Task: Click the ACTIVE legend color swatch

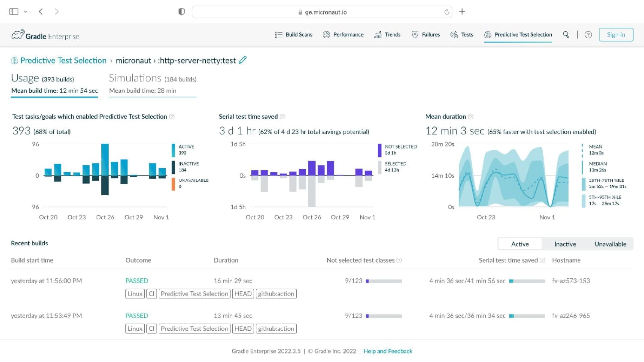Action: (x=173, y=150)
